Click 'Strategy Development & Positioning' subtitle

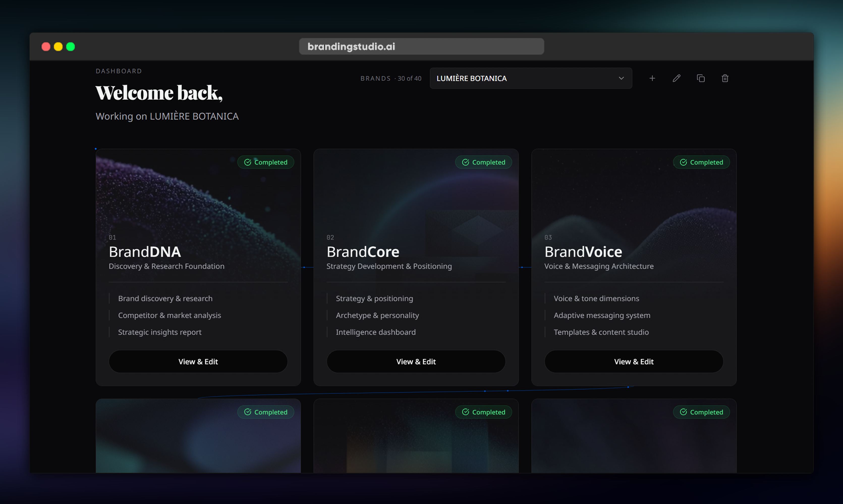click(389, 266)
